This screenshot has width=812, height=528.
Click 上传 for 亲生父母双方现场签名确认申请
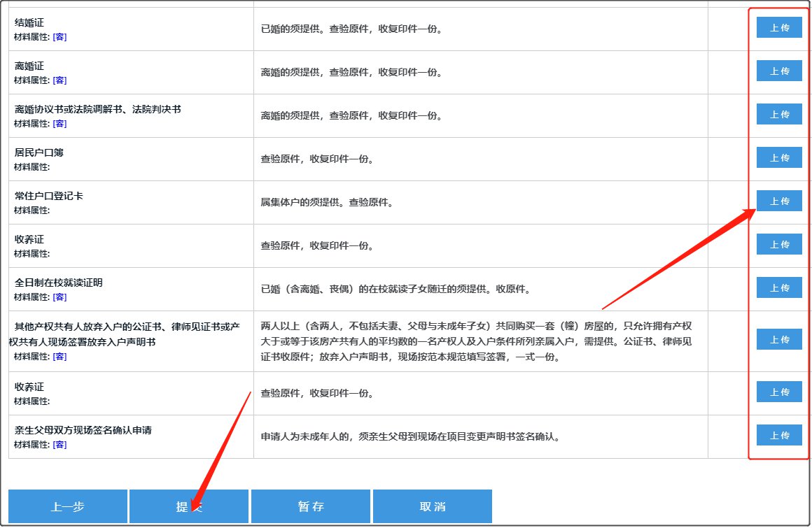779,435
